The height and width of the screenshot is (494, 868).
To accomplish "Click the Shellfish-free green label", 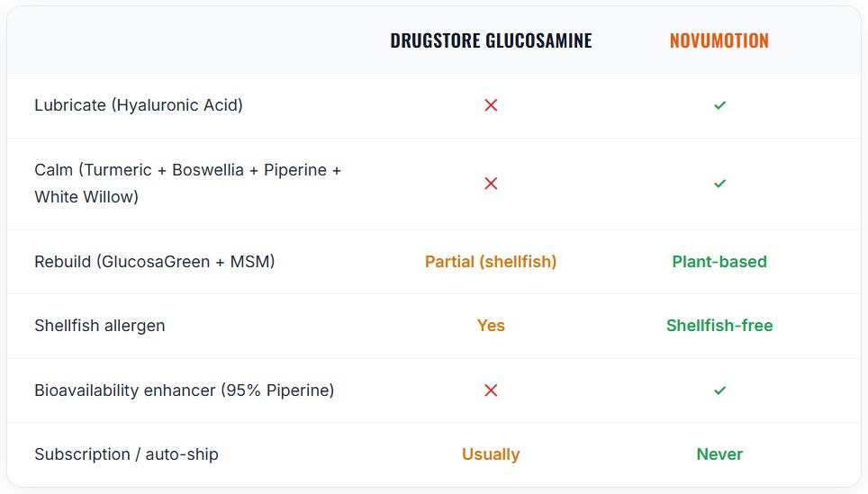I will [719, 326].
